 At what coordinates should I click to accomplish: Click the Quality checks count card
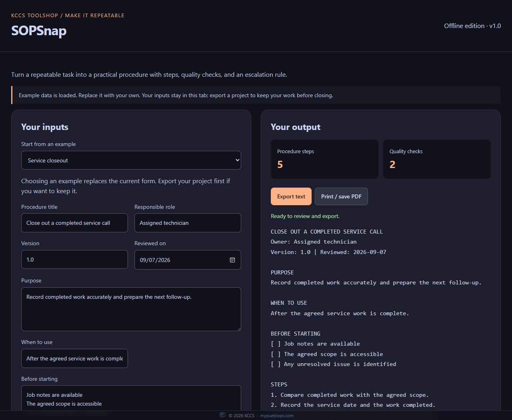pyautogui.click(x=437, y=159)
